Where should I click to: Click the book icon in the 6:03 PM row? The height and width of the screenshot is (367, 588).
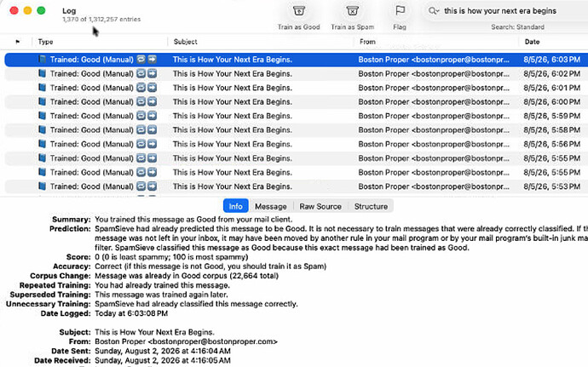click(43, 60)
